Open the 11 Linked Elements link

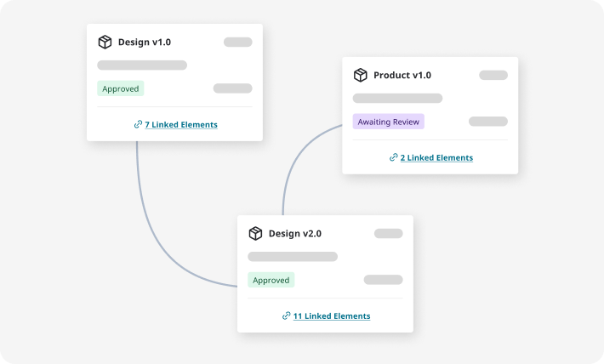click(332, 316)
